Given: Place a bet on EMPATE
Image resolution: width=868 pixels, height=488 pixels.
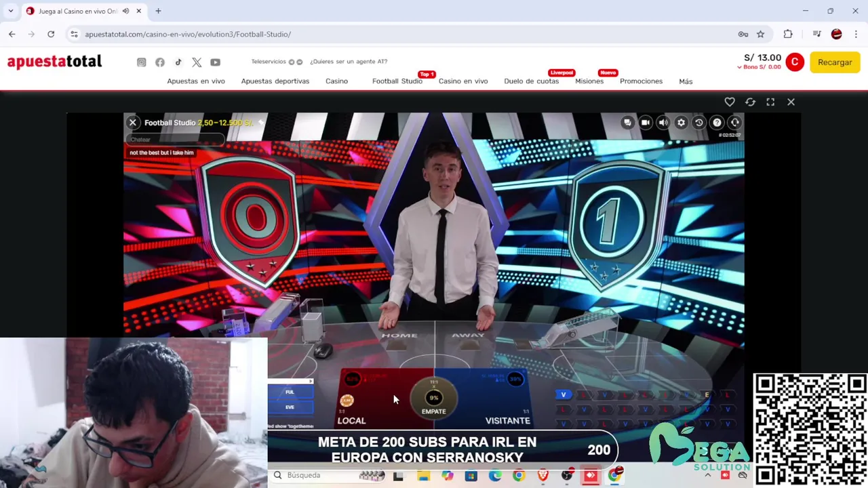Looking at the screenshot, I should tap(434, 399).
